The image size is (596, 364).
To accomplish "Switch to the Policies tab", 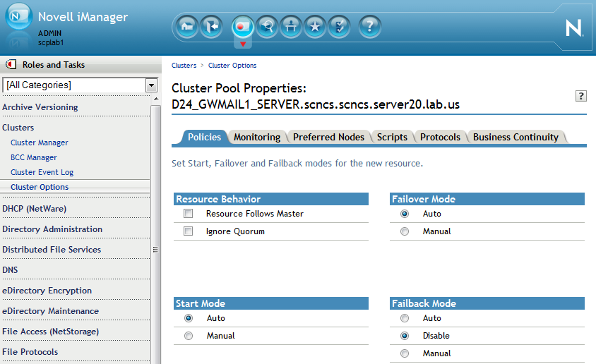I will point(205,137).
